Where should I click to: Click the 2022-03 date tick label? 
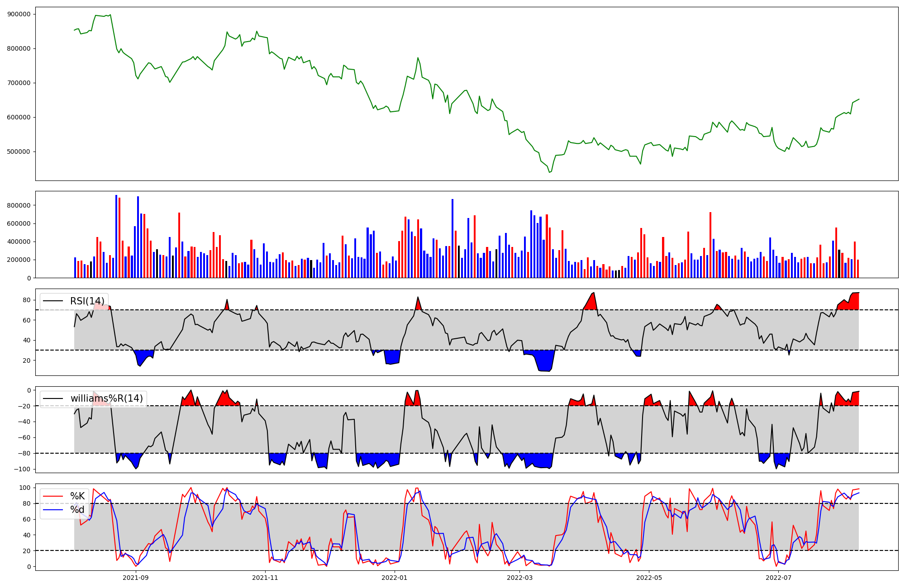[519, 578]
